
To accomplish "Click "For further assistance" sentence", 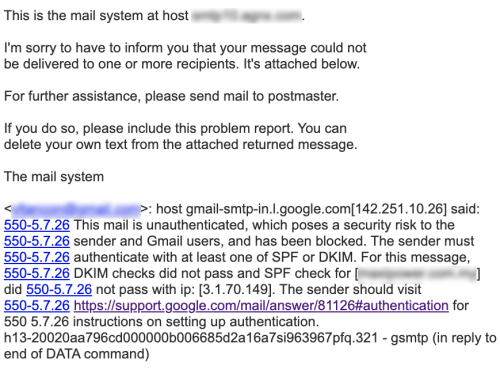I will [171, 96].
